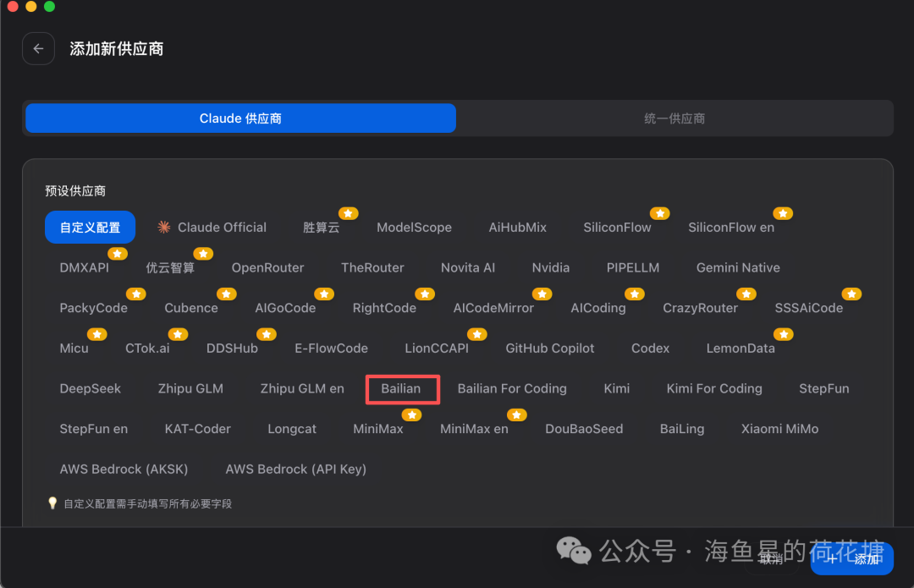Select GitHub Copilot provider
Screen dimensions: 914x588
(x=550, y=348)
